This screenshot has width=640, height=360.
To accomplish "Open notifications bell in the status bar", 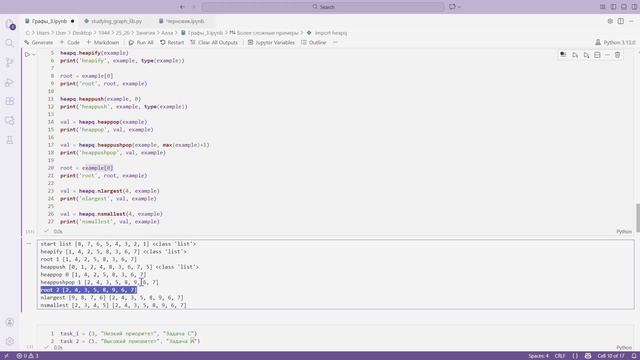I will [x=634, y=356].
